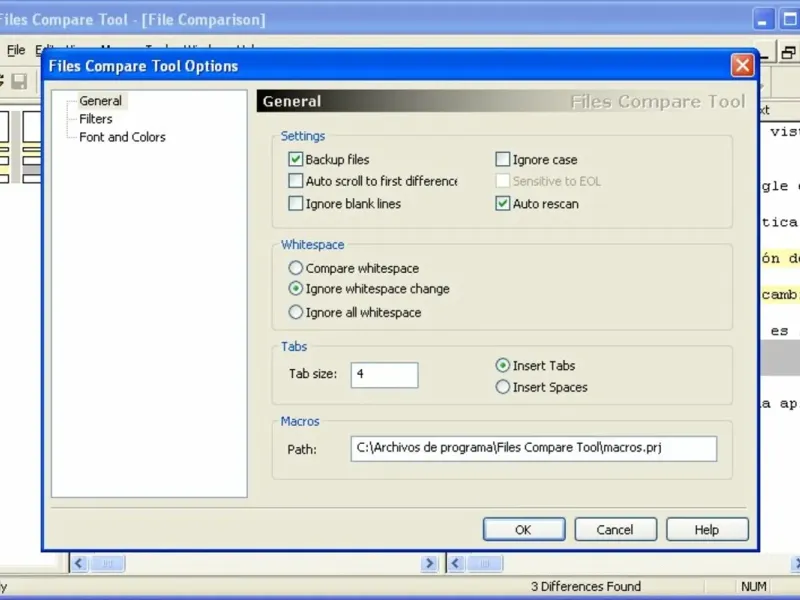800x600 pixels.
Task: Click the NUM indicator in the status bar
Action: [x=754, y=586]
